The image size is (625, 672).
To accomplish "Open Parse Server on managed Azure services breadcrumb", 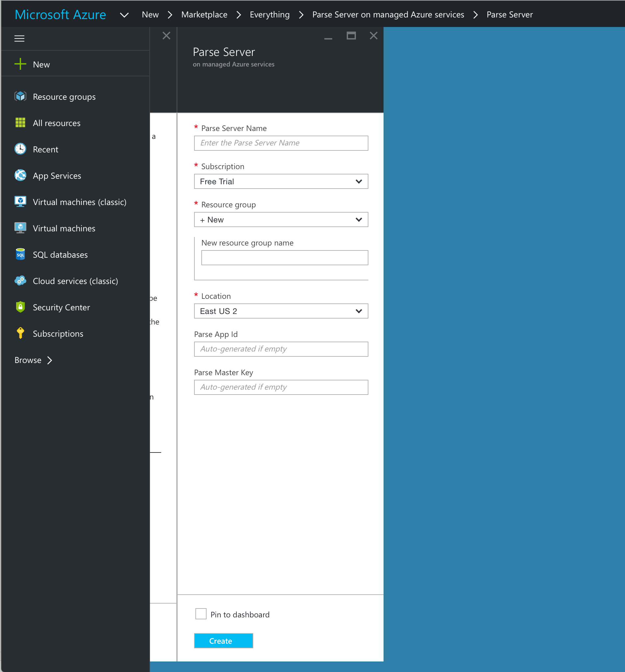I will 388,14.
